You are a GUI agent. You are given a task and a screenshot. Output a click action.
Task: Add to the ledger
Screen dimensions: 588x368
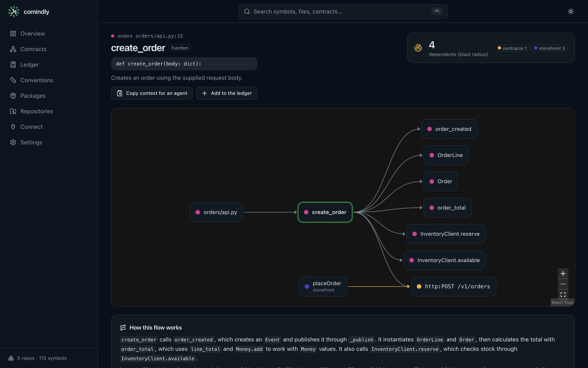[226, 93]
